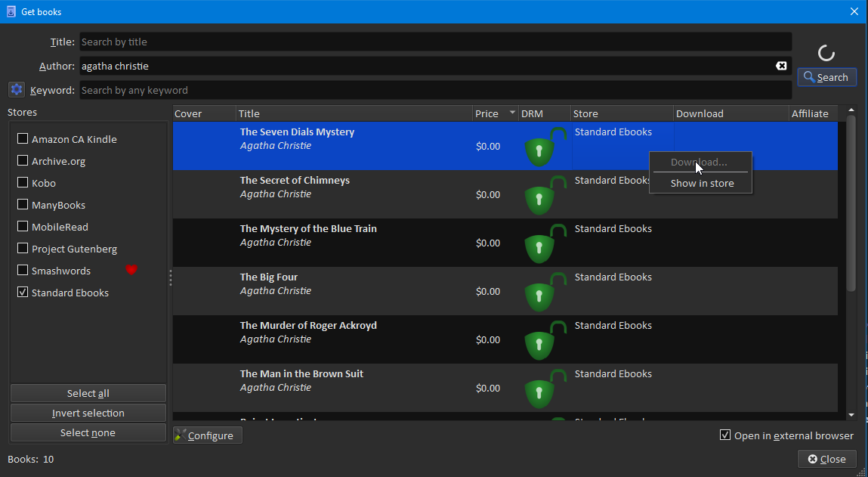The image size is (868, 477).
Task: Uncheck the Standard Ebooks store
Action: 23,292
